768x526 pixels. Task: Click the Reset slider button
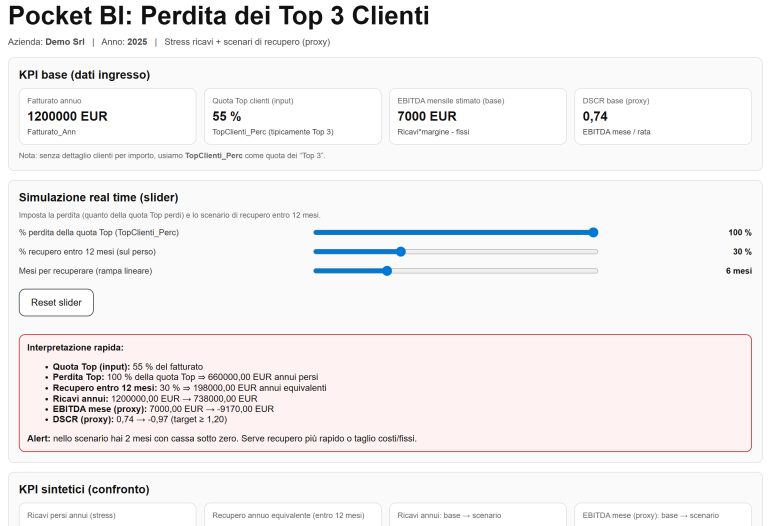[x=56, y=302]
